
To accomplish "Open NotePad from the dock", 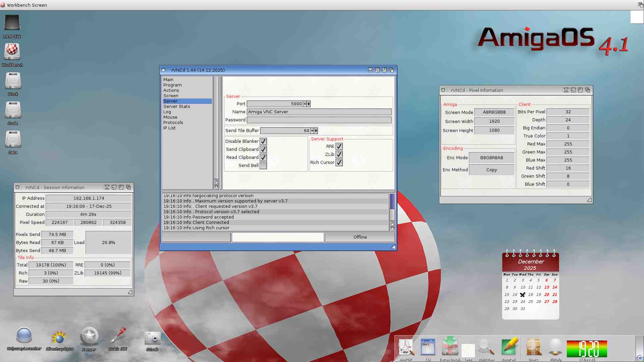I will (x=509, y=347).
